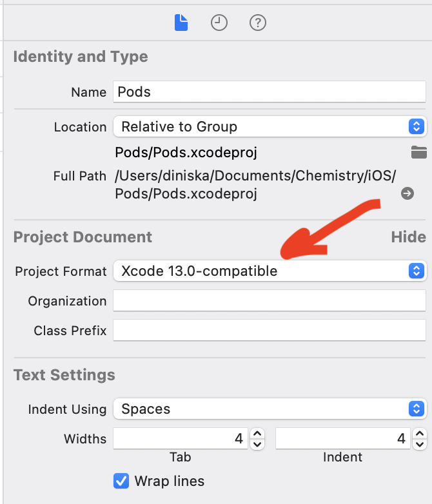This screenshot has height=504, width=432.
Task: Reveal full path in Finder arrow
Action: pos(407,193)
